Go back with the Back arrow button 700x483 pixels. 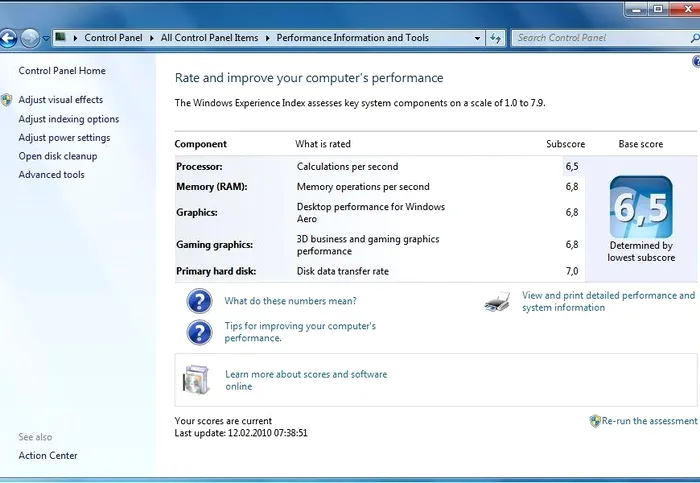(x=8, y=38)
